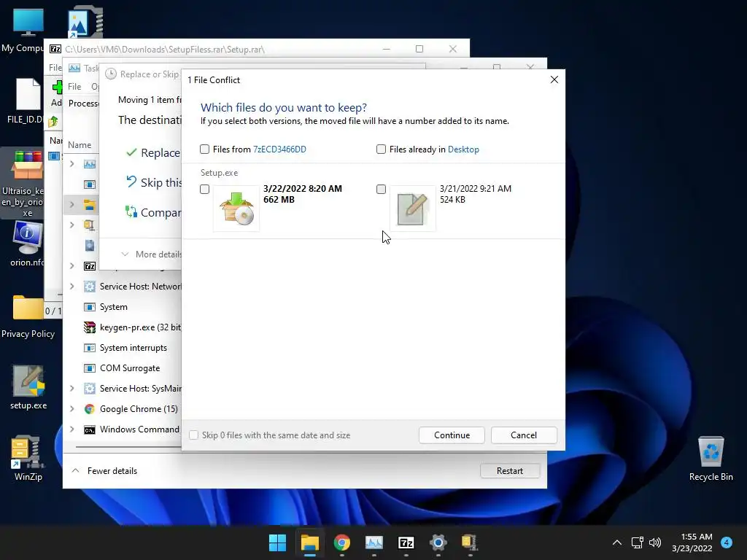The image size is (747, 560).
Task: Open Settings gear on taskbar
Action: (438, 542)
